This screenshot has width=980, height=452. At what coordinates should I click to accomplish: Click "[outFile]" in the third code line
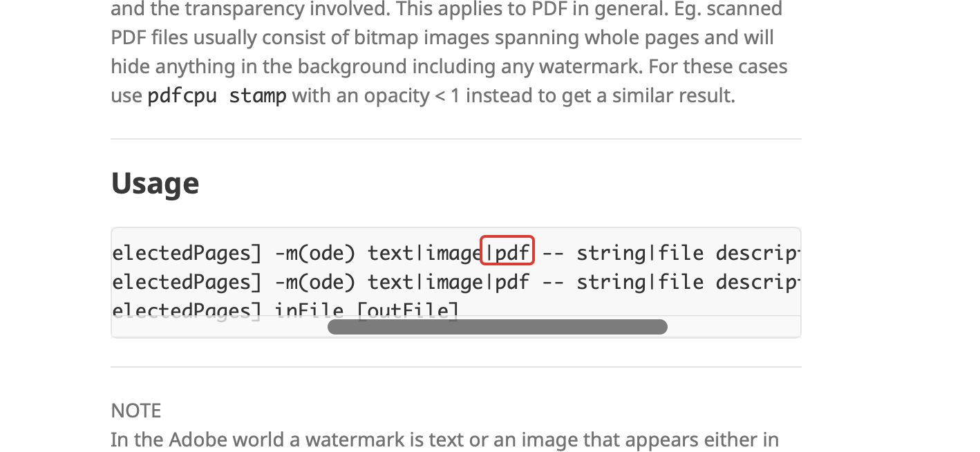pos(408,311)
